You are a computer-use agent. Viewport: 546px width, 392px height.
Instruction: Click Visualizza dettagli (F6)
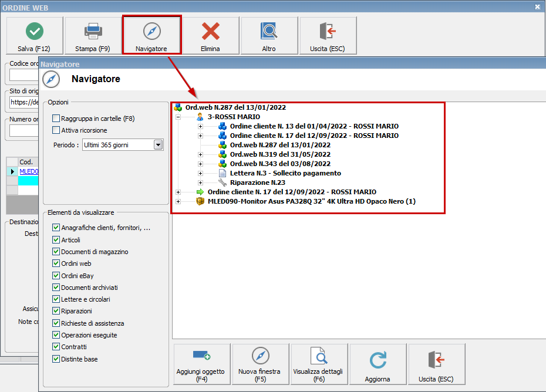[x=319, y=364]
